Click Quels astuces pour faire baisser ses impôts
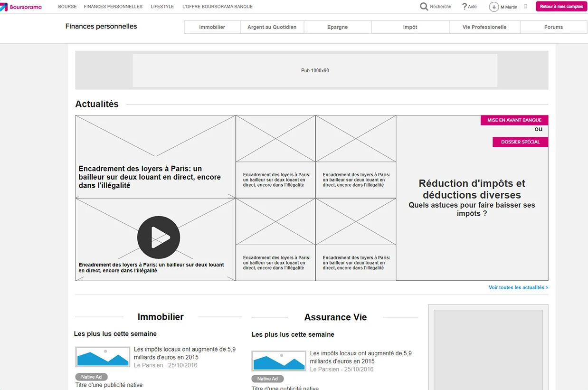588x390 pixels. [x=472, y=209]
